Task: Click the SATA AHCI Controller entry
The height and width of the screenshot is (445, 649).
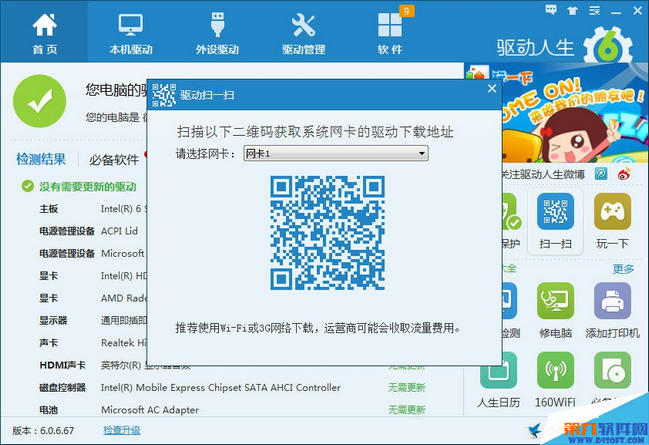Action: (x=221, y=387)
